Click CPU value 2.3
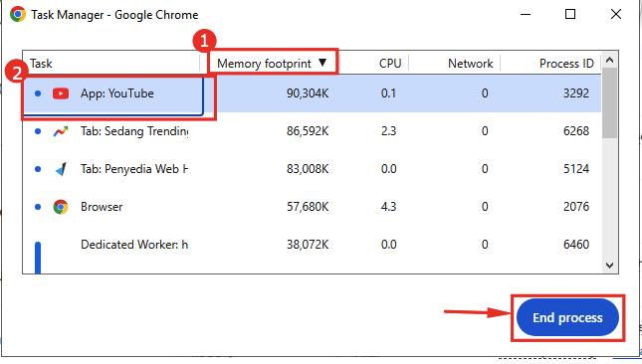642x364 pixels. pos(388,131)
